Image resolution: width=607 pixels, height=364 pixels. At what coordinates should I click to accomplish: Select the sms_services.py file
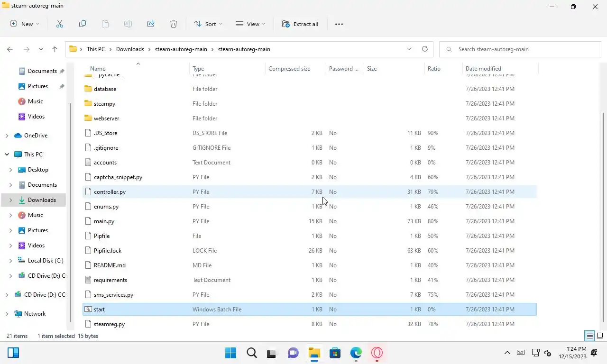310,295
